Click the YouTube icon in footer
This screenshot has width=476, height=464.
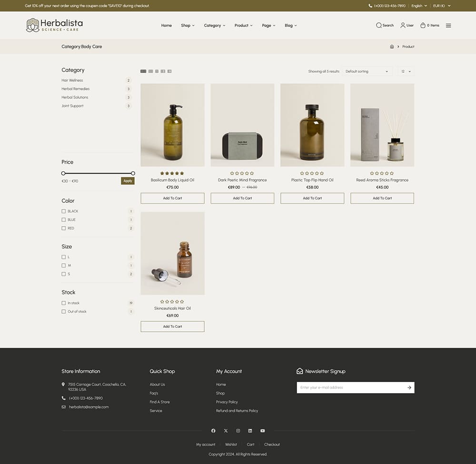(262, 431)
